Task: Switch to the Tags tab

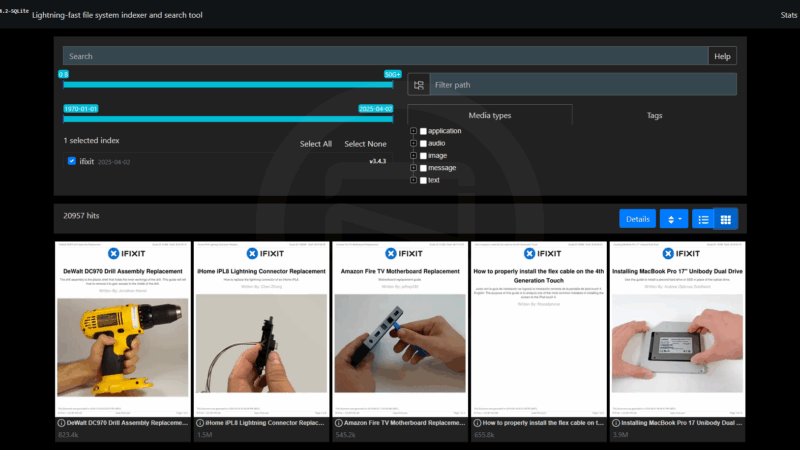Action: coord(655,115)
